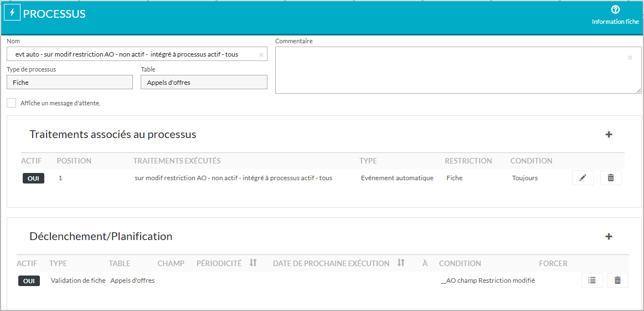
Task: Click the POSITION column header
Action: (x=74, y=160)
